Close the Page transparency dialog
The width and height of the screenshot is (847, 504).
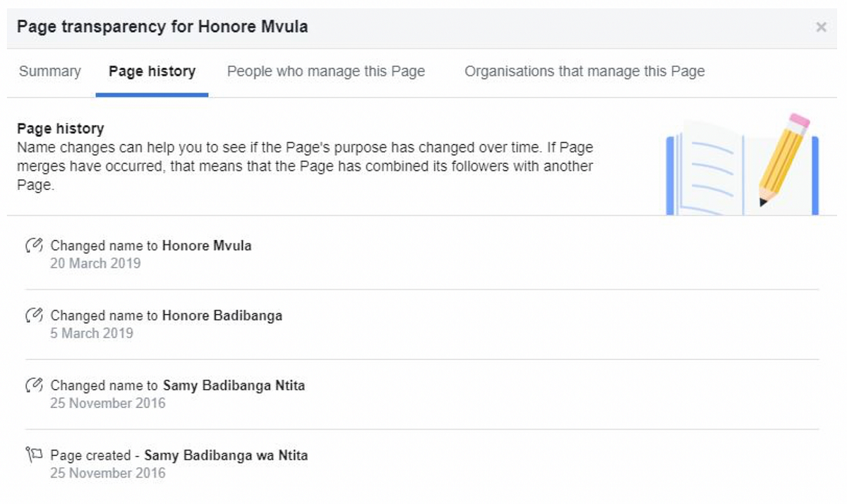821,28
